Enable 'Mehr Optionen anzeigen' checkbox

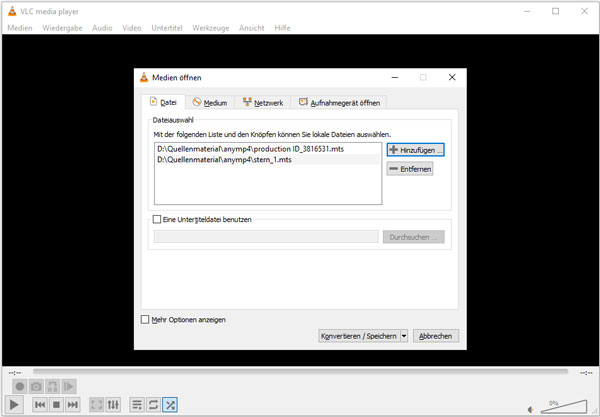(x=145, y=319)
